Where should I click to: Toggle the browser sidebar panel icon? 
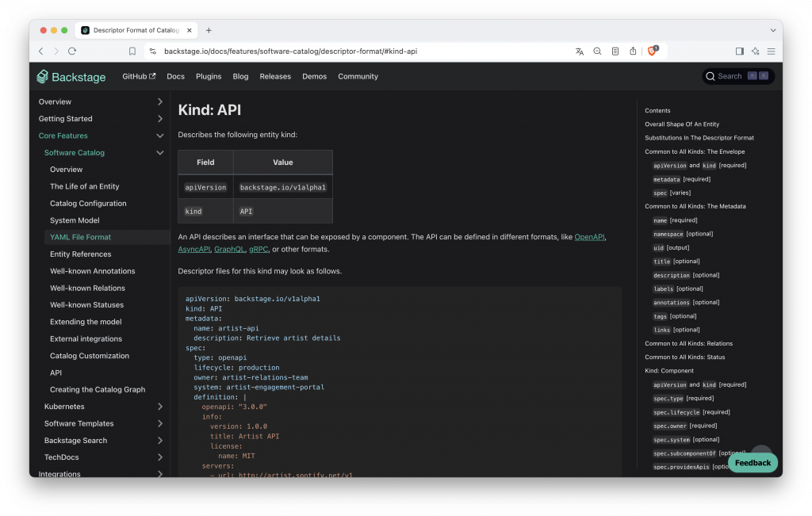[740, 52]
